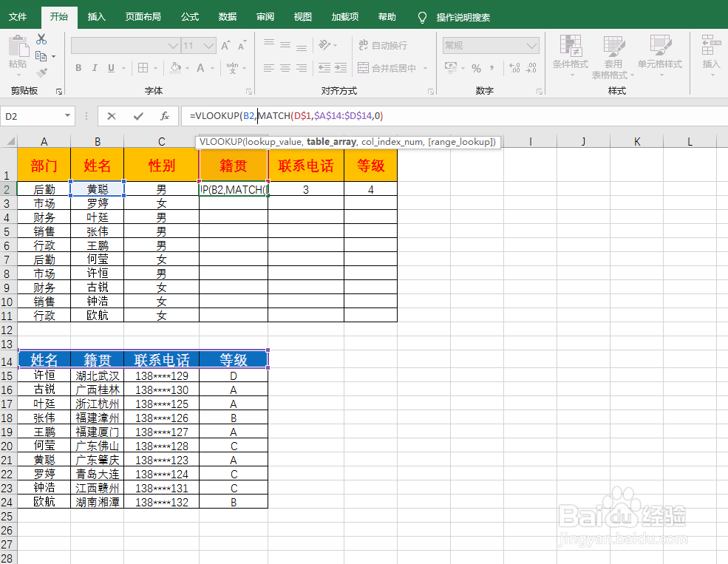
Task: Click the fill color bucket icon
Action: 175,68
